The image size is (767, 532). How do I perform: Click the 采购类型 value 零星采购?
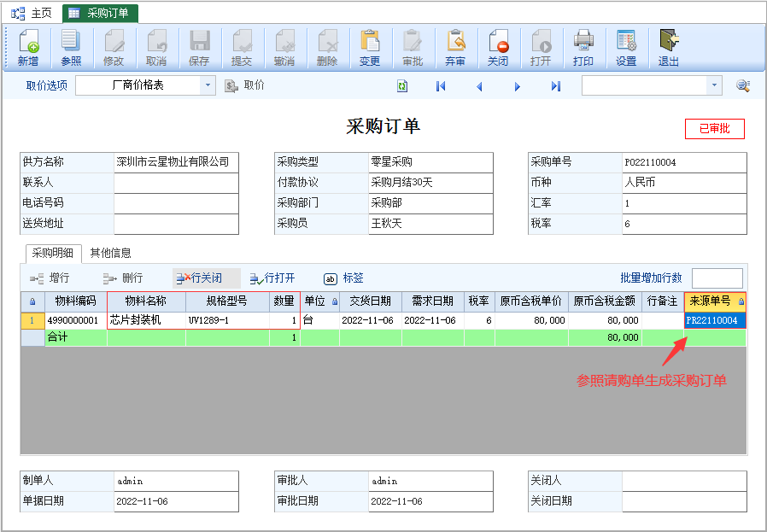point(430,162)
